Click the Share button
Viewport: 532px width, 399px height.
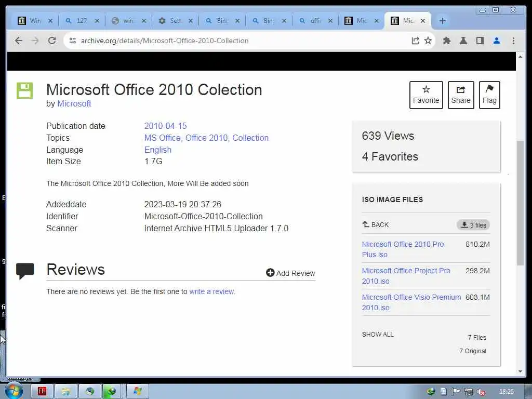pyautogui.click(x=461, y=95)
